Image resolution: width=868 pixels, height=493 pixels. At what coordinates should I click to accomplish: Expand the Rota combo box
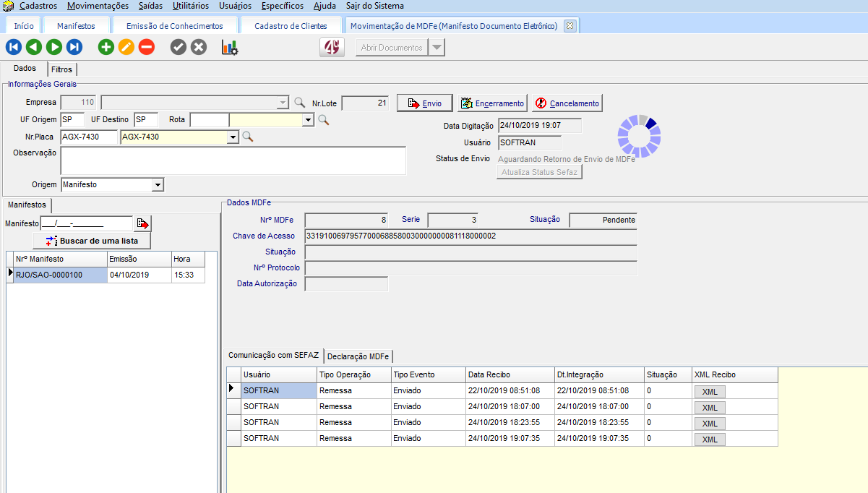308,120
